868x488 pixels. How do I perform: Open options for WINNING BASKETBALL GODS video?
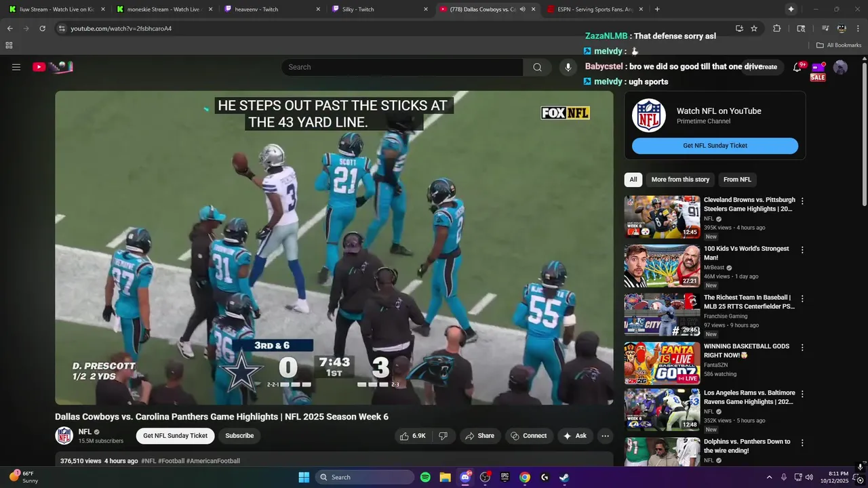pos(802,348)
